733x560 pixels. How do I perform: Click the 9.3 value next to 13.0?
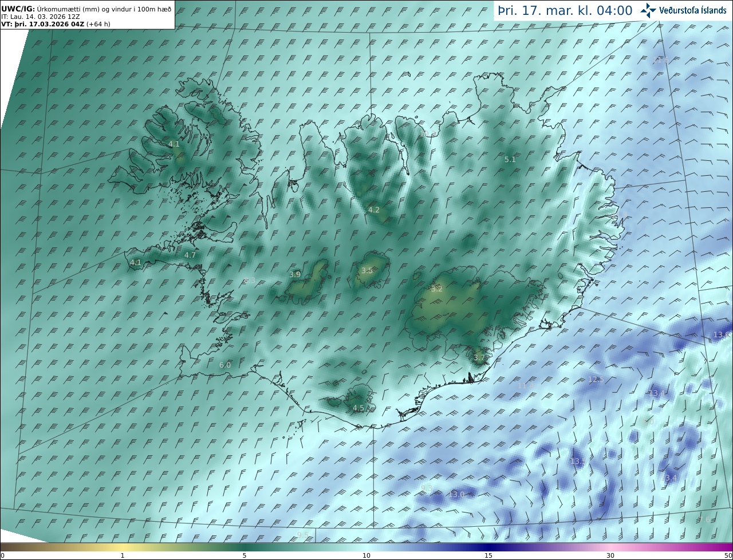point(427,488)
